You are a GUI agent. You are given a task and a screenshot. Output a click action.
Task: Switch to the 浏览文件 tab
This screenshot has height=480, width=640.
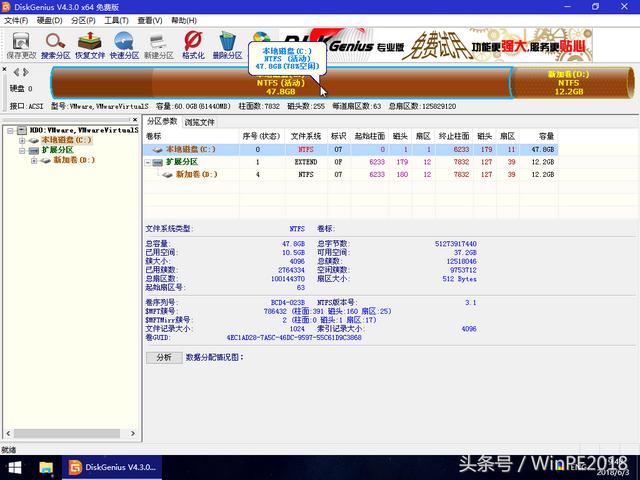[x=199, y=122]
